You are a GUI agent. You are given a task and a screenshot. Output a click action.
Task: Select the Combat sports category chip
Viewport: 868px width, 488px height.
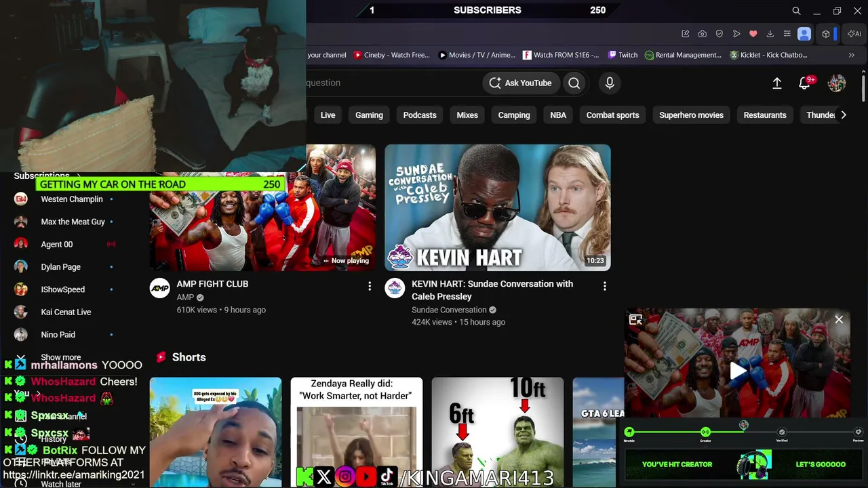613,115
